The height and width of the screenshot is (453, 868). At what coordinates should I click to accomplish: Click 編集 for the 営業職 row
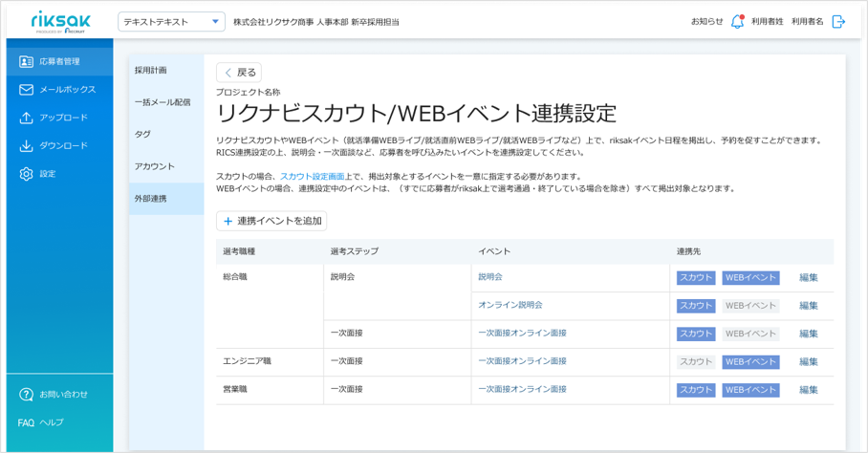tap(808, 390)
